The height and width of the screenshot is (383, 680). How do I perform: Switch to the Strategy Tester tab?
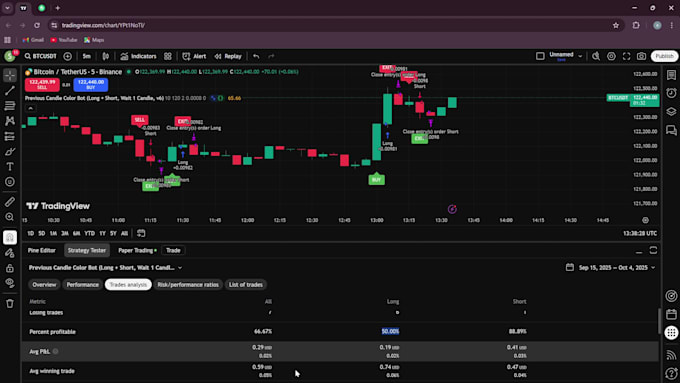pyautogui.click(x=87, y=250)
